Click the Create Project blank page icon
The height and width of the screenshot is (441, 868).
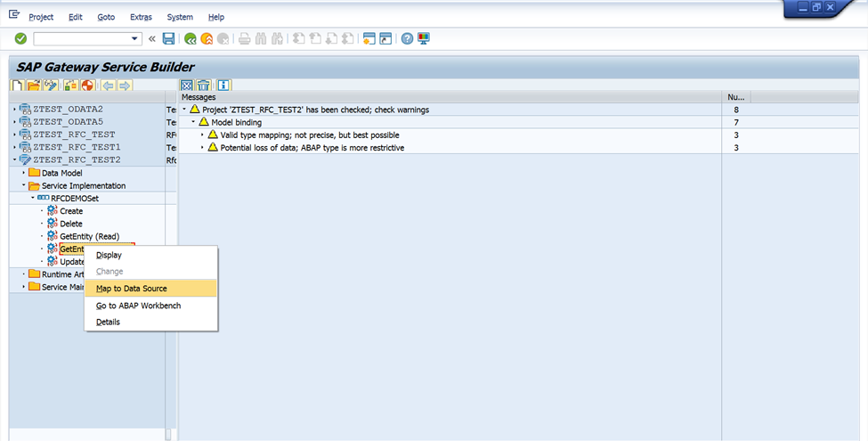[18, 86]
